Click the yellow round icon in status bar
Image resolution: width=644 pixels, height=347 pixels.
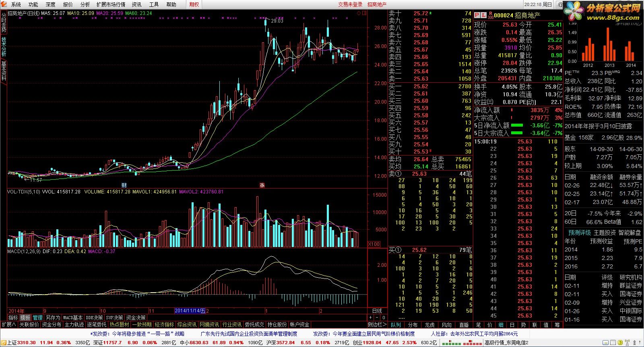(x=620, y=343)
